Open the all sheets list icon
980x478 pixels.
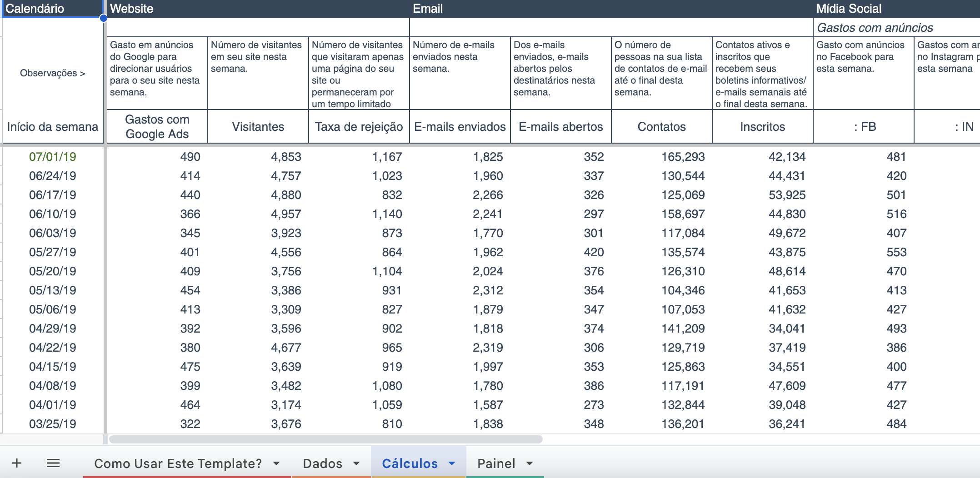(53, 463)
